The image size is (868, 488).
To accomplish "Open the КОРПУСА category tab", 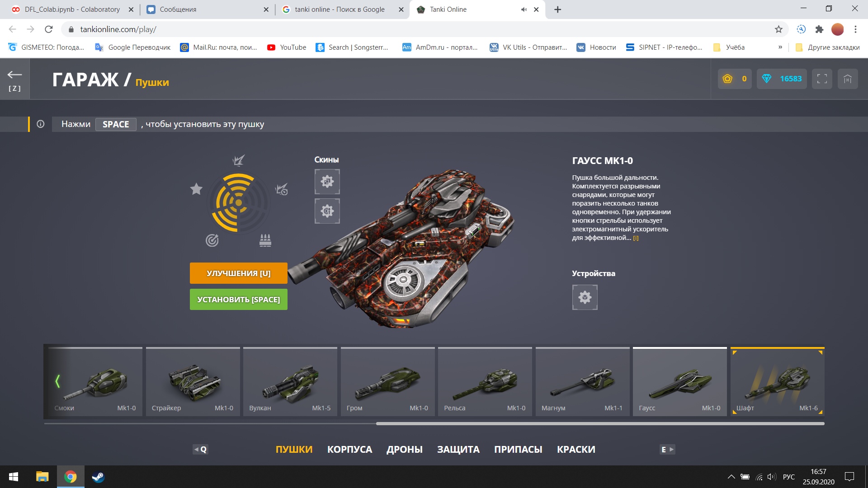I will (349, 450).
